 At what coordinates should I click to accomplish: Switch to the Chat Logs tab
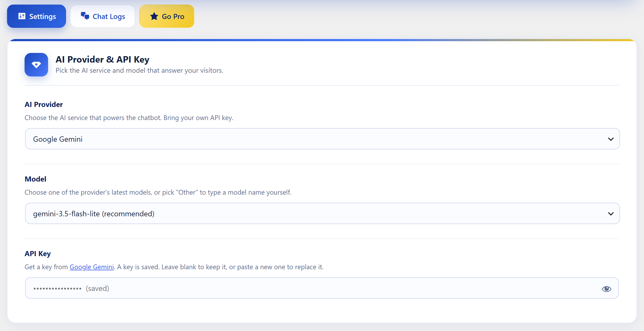tap(103, 16)
